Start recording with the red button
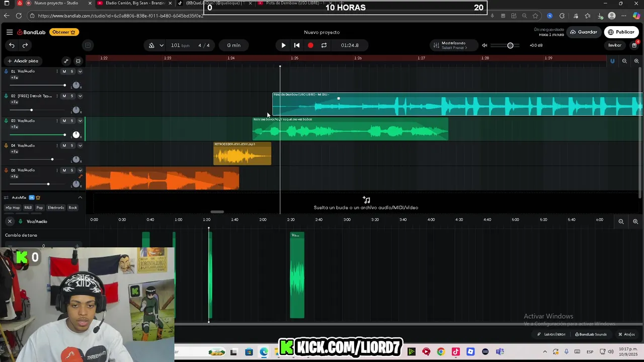Screen dimensions: 644x362 click(x=310, y=45)
